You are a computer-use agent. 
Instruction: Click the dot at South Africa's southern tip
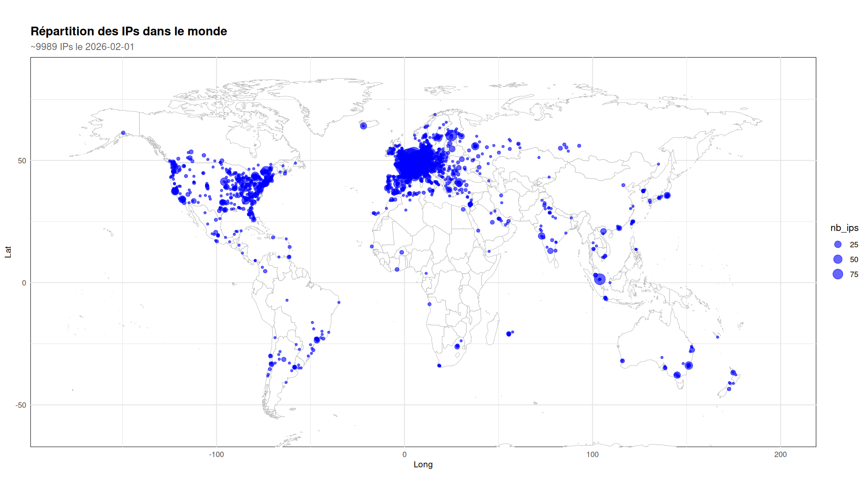point(439,366)
